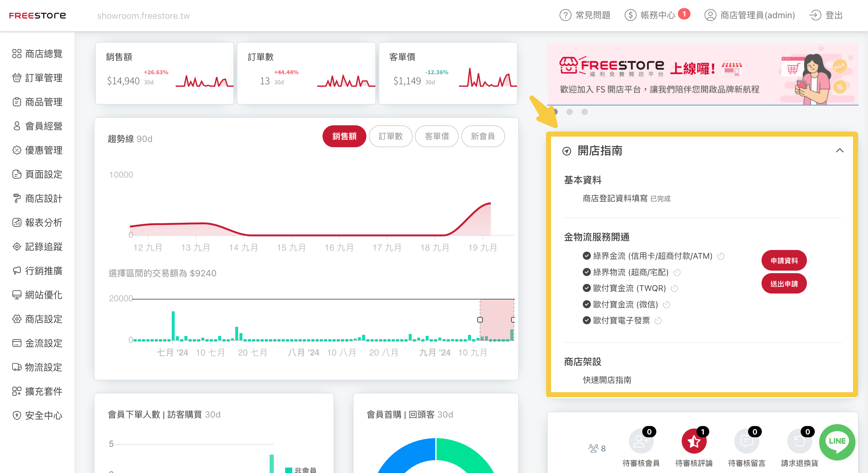Open 待審核評論 star review icon
Screen dimensions: 868x473
(x=694, y=441)
